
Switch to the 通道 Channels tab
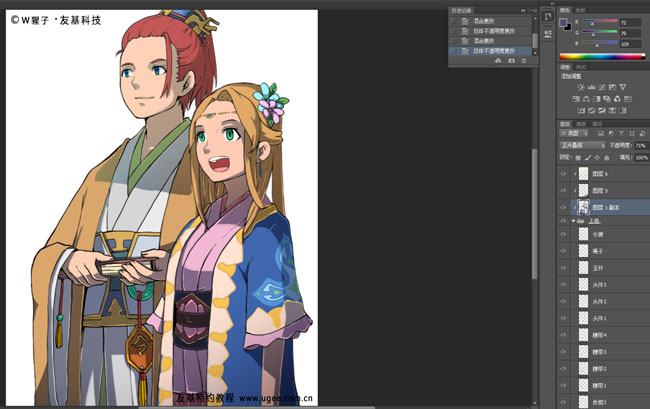tap(581, 124)
